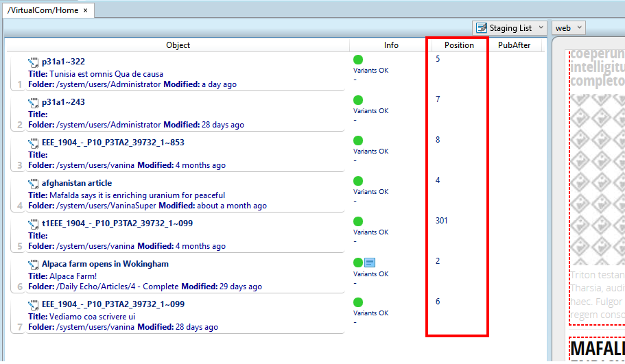This screenshot has width=625, height=364.
Task: Click position value 301 in row 5
Action: click(x=442, y=221)
